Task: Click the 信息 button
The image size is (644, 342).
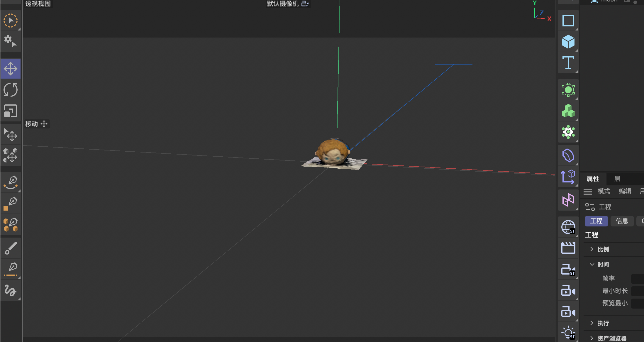Action: click(x=622, y=221)
